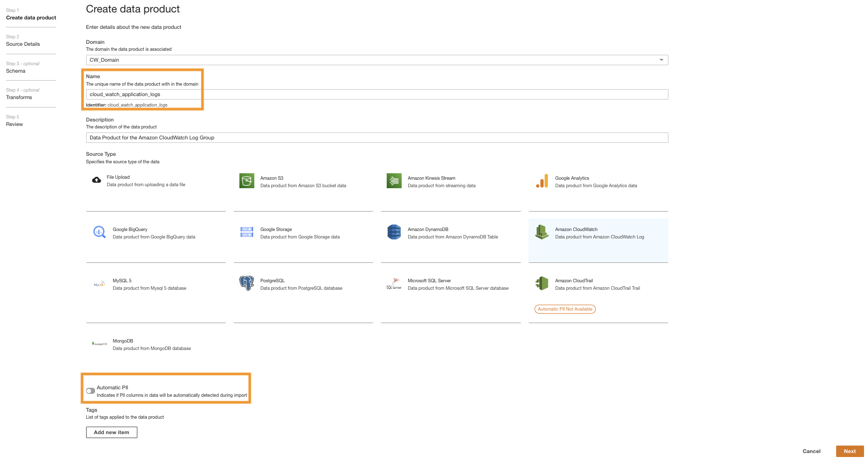Choose the Amazon CloudTrail icon
The width and height of the screenshot is (868, 460).
click(x=542, y=283)
